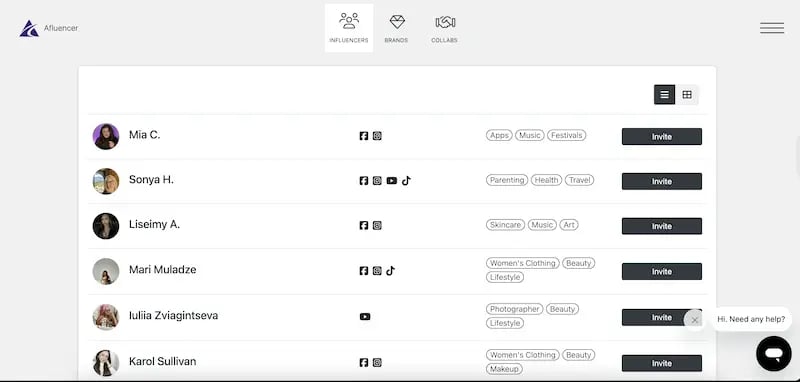Open Sonya H.'s TikTok icon

coord(406,181)
